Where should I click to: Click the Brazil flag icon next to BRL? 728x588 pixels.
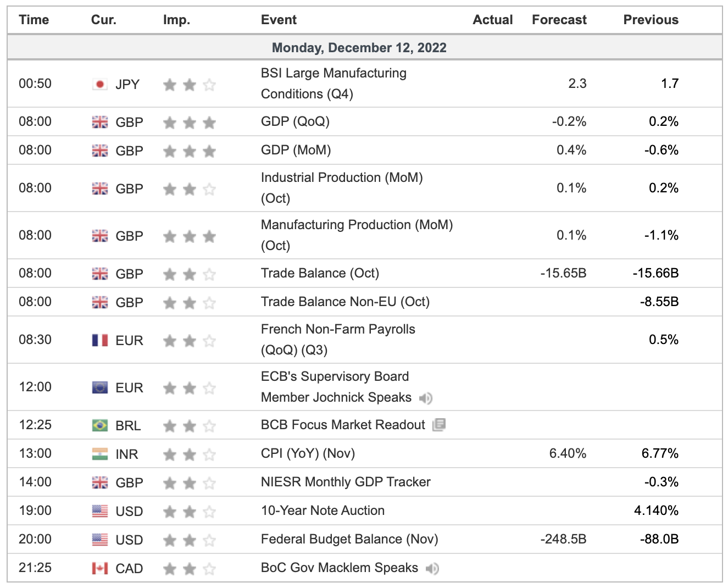[100, 425]
